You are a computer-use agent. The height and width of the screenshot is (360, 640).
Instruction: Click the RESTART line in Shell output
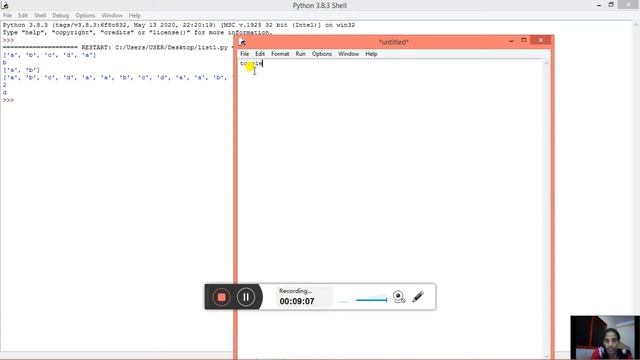pos(118,47)
